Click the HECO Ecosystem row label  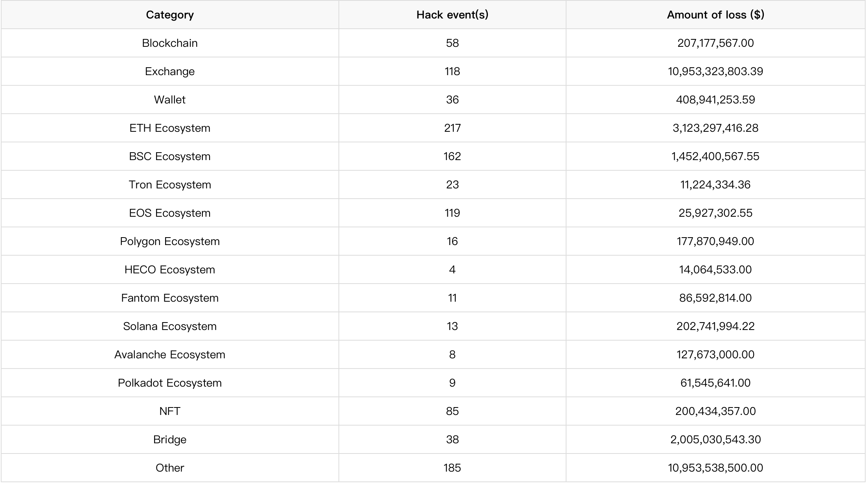pyautogui.click(x=170, y=269)
